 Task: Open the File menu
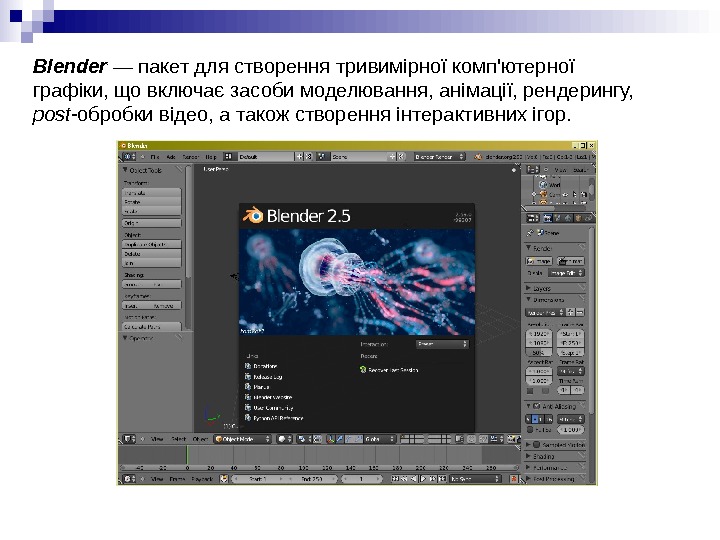(155, 157)
